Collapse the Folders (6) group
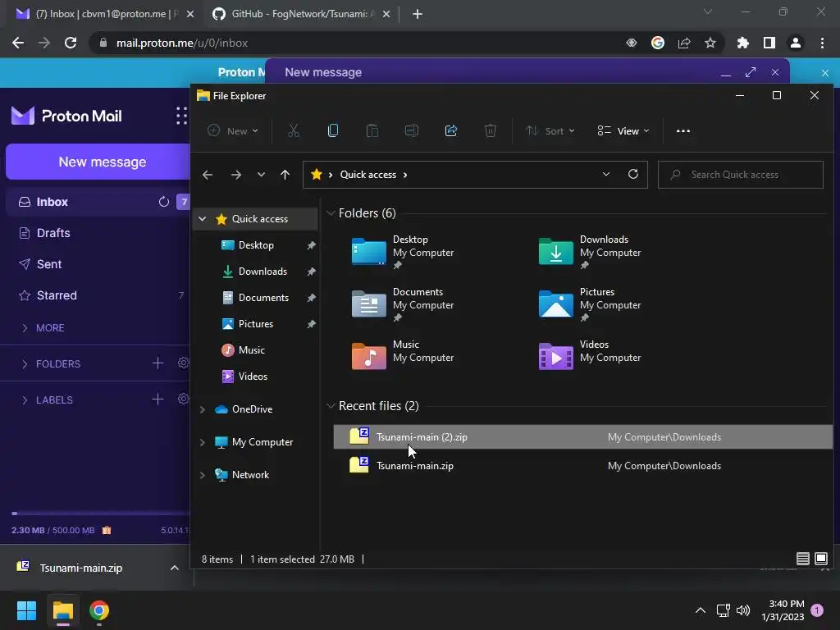This screenshot has width=840, height=630. [331, 213]
